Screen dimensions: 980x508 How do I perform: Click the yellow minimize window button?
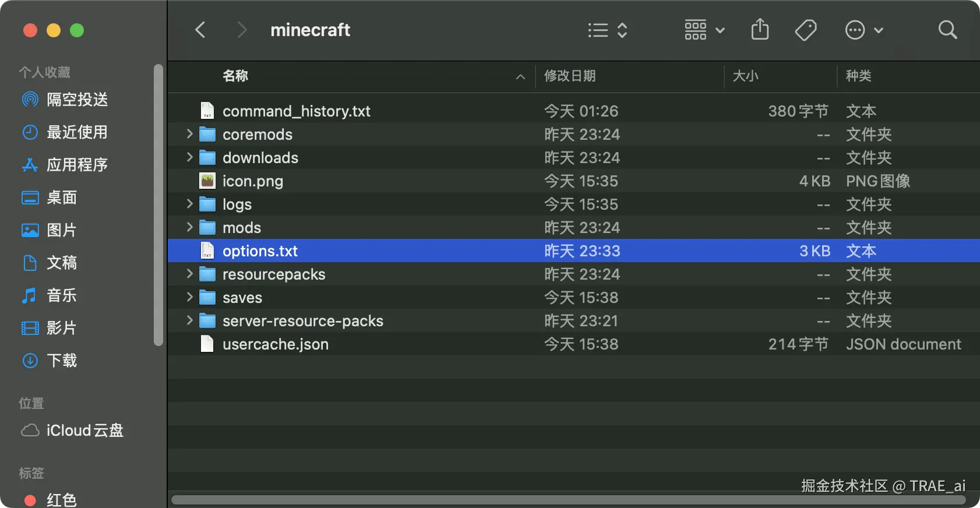[54, 30]
